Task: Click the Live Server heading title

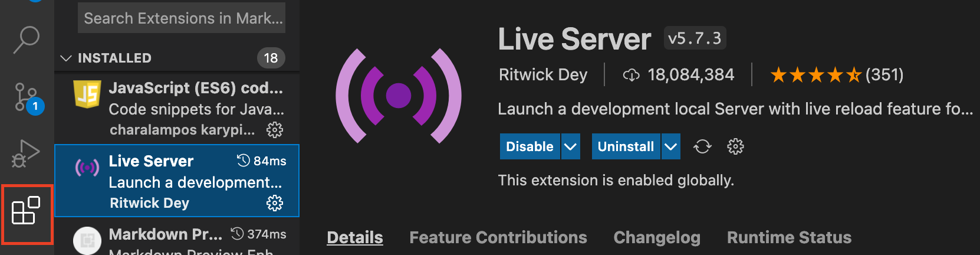Action: (x=574, y=40)
